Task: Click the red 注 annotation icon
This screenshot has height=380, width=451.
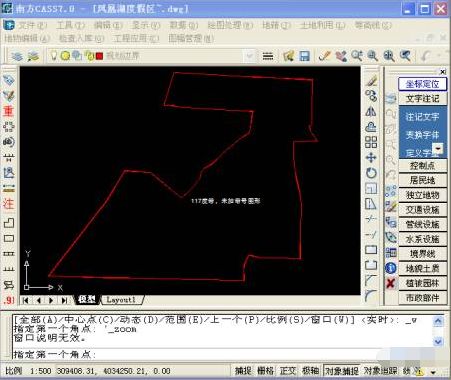Action: 8,203
